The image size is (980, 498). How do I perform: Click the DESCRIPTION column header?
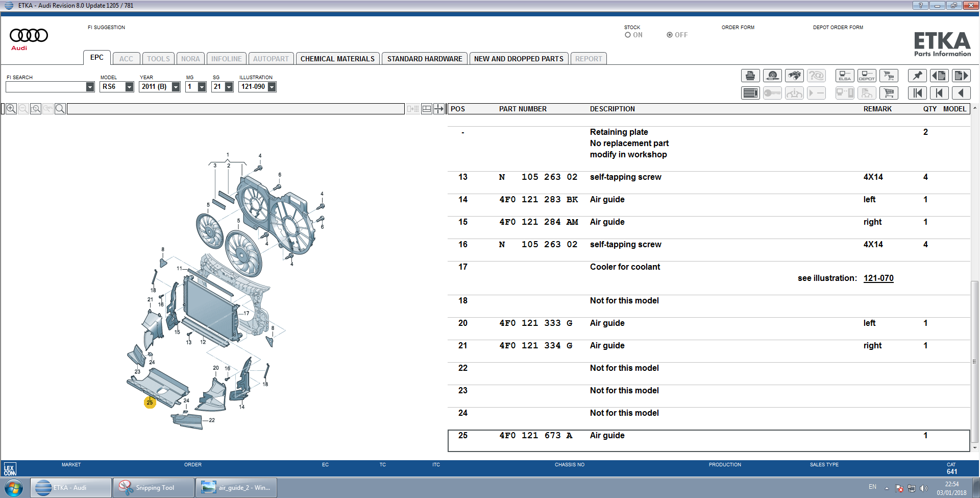tap(612, 109)
